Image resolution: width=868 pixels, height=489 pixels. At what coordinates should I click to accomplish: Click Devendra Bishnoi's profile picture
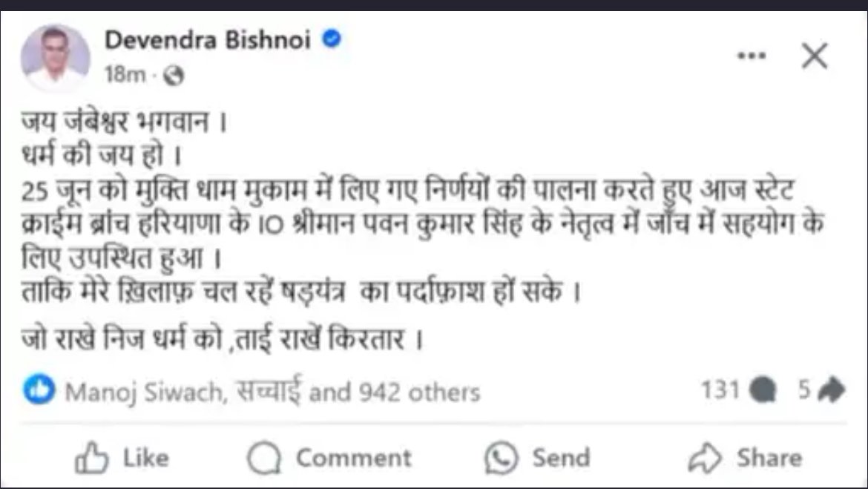point(56,58)
